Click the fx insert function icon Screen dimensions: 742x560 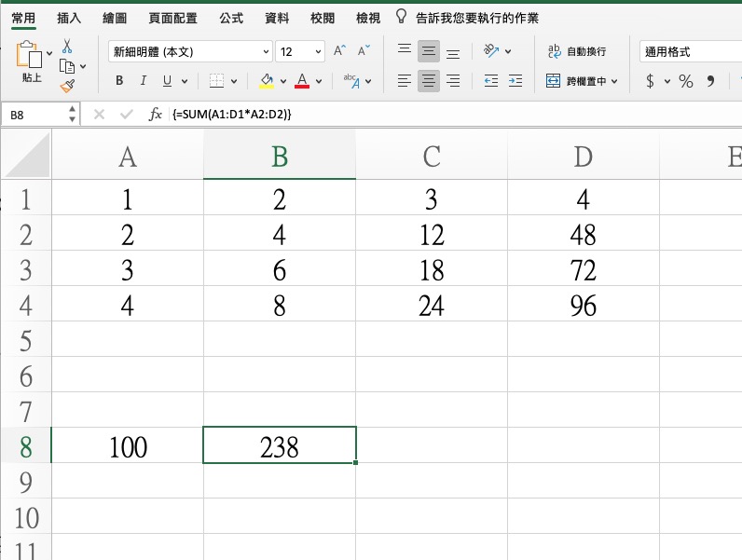[156, 115]
